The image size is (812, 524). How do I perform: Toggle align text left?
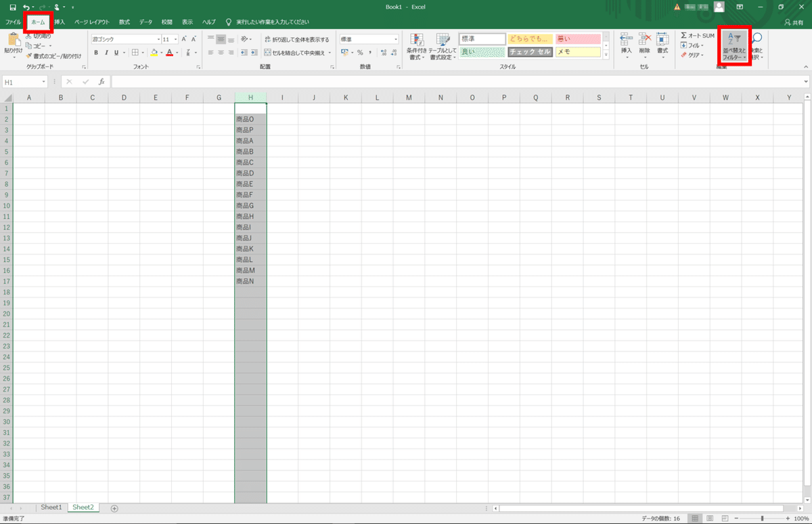click(x=210, y=52)
